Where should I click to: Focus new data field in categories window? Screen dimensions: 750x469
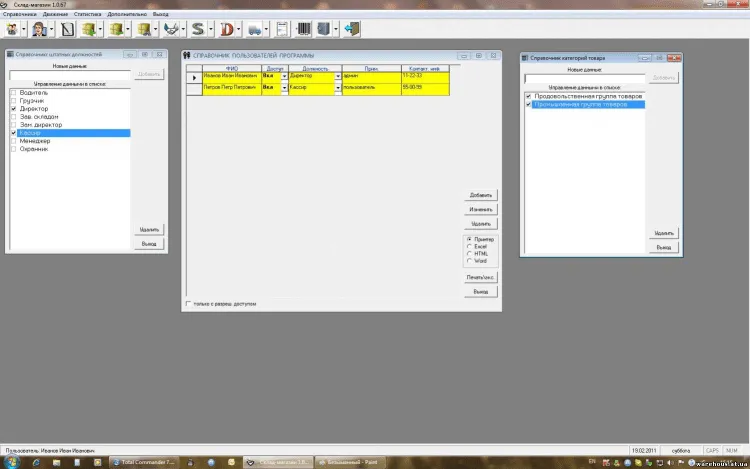coord(585,78)
